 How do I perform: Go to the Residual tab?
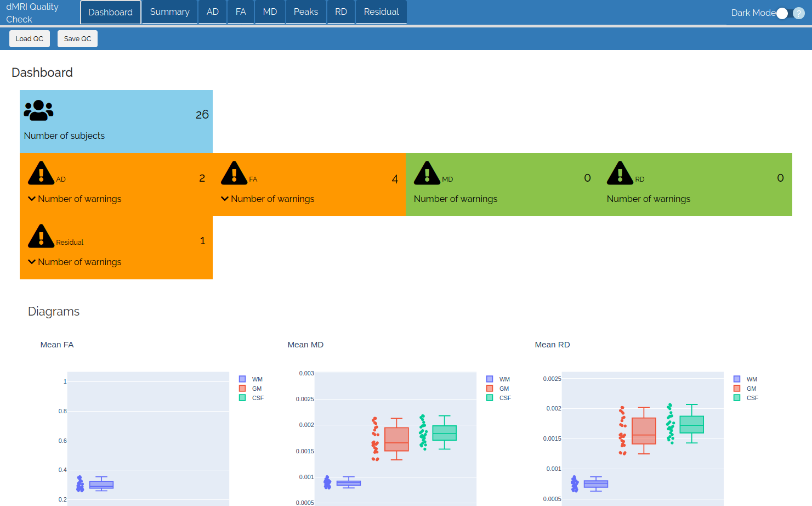coord(381,12)
